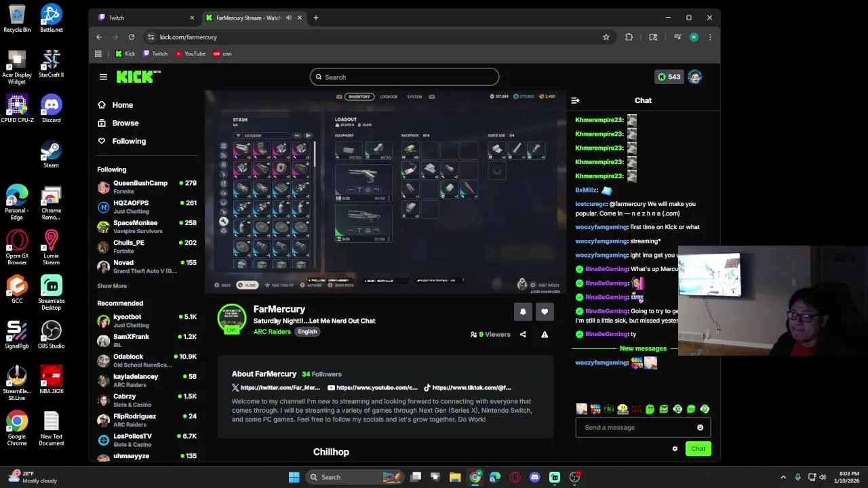The height and width of the screenshot is (488, 868).
Task: Click FarMercury's LIVE avatar
Action: (x=232, y=319)
